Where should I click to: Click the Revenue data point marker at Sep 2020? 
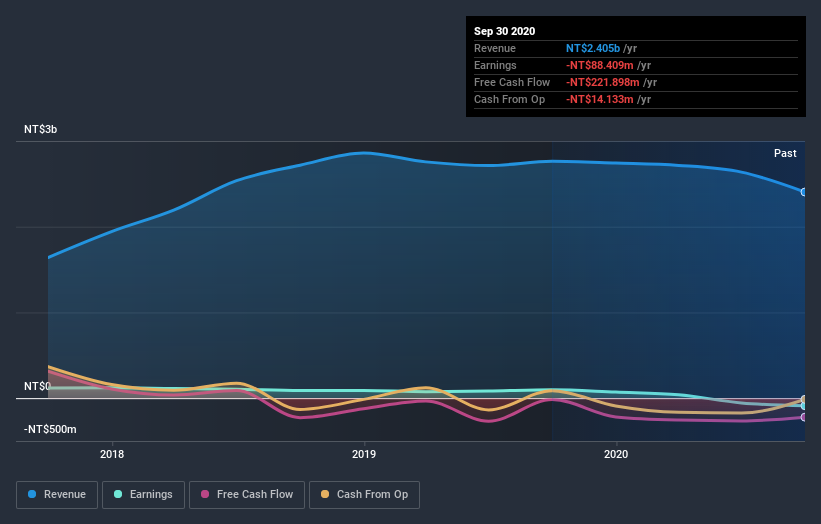(x=803, y=192)
